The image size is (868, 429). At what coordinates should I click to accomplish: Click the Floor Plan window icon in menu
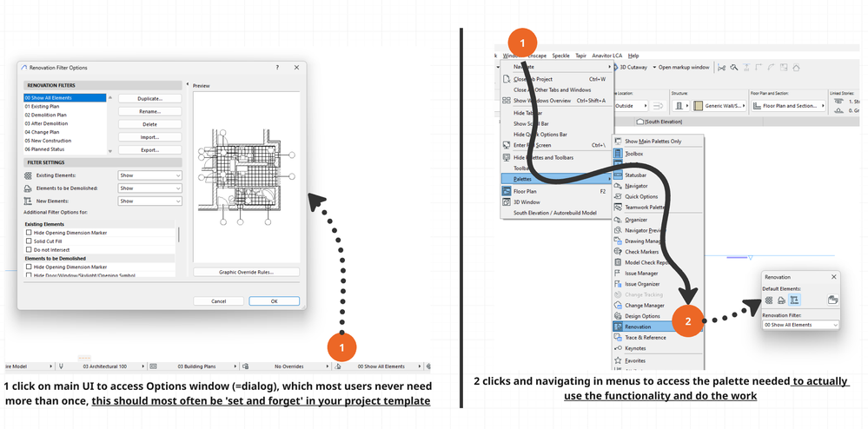pyautogui.click(x=507, y=191)
